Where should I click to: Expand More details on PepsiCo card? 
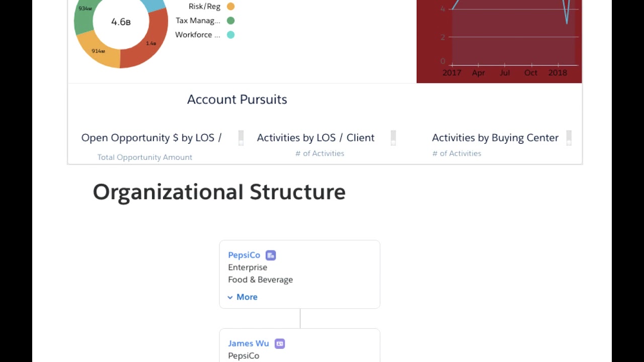(x=243, y=297)
